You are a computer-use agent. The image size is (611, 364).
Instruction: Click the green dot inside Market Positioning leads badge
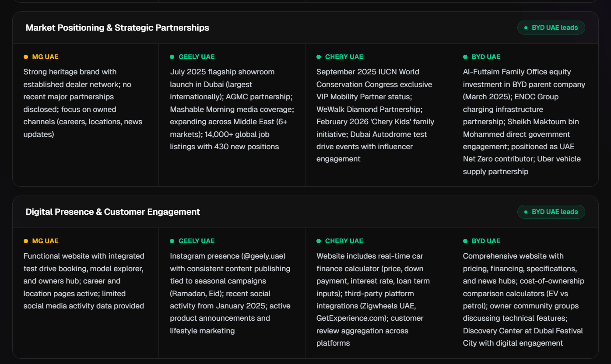coord(526,28)
